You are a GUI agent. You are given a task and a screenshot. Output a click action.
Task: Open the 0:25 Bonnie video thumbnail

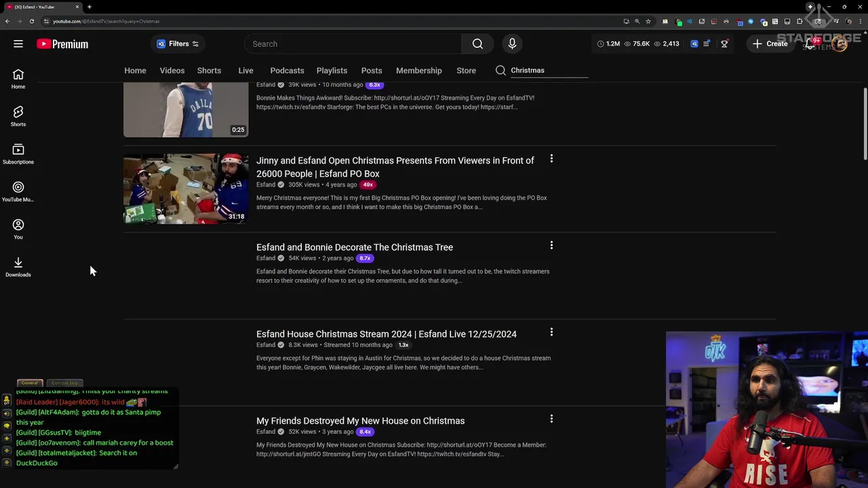point(186,109)
